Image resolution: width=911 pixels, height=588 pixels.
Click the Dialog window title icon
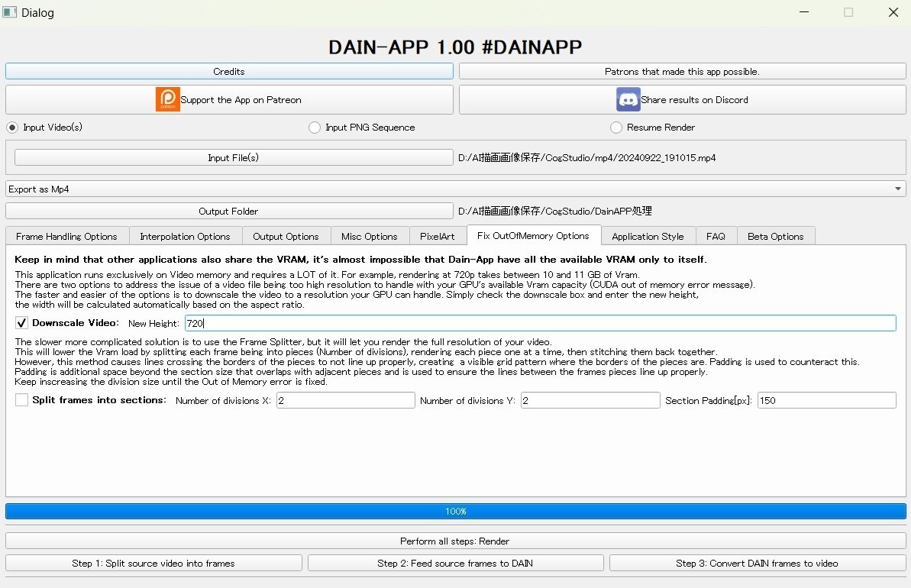point(9,12)
